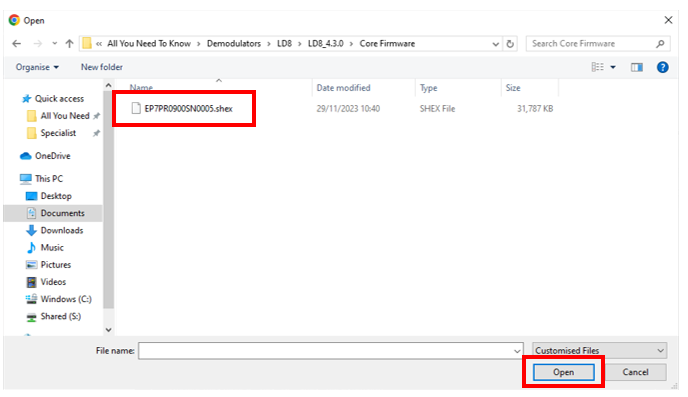Sort by Size column header
This screenshot has width=688, height=397.
pos(512,88)
